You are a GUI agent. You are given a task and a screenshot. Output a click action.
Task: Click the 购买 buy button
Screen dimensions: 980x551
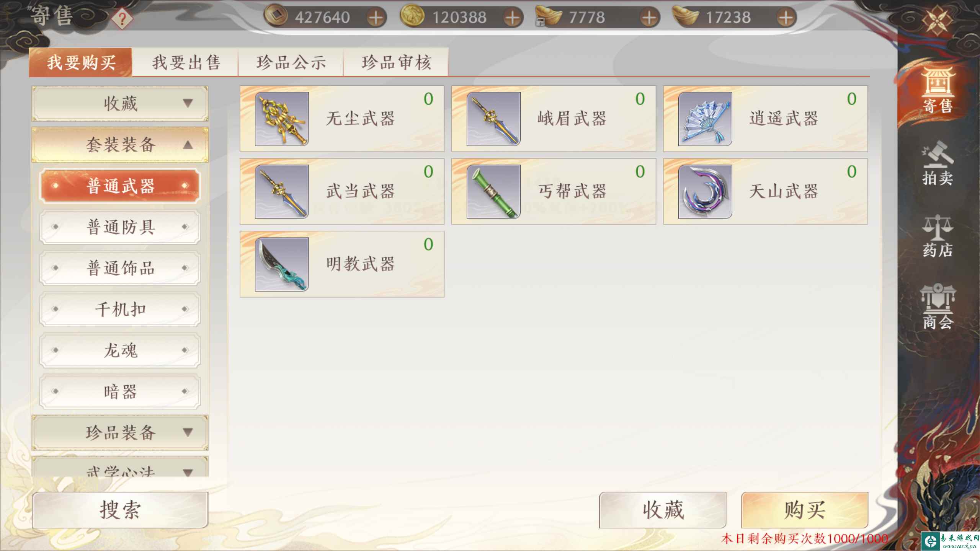(x=805, y=510)
